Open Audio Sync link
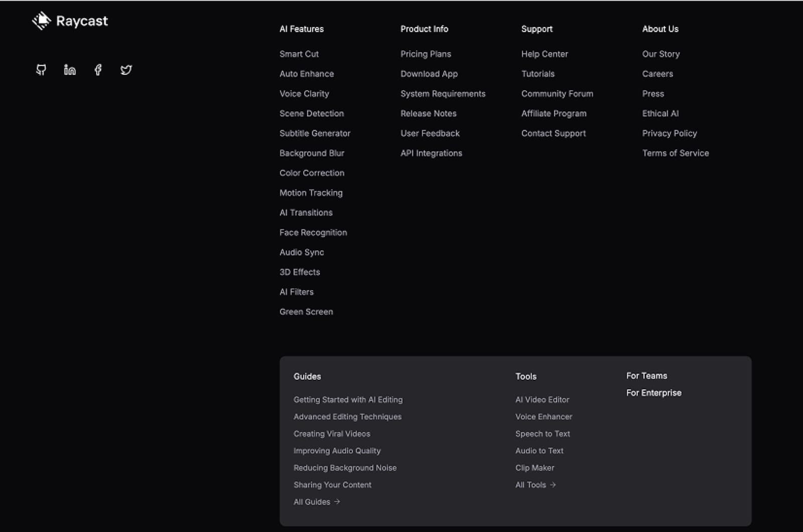The width and height of the screenshot is (803, 532). pyautogui.click(x=302, y=252)
